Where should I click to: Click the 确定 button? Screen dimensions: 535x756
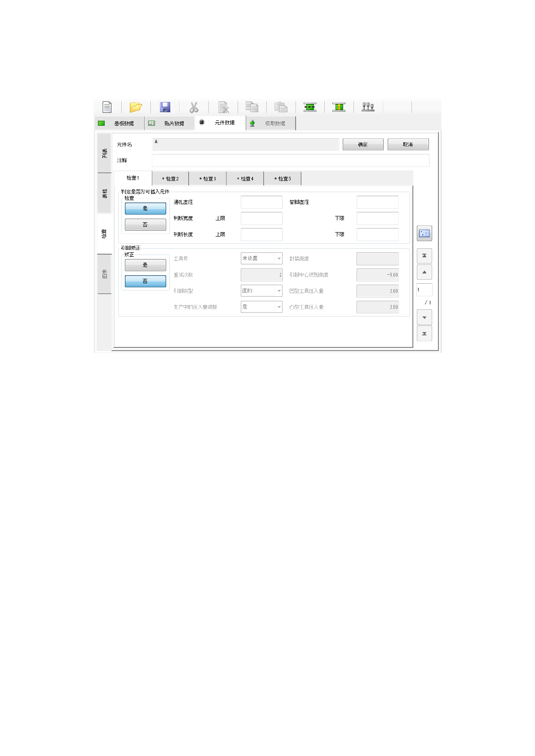[363, 144]
